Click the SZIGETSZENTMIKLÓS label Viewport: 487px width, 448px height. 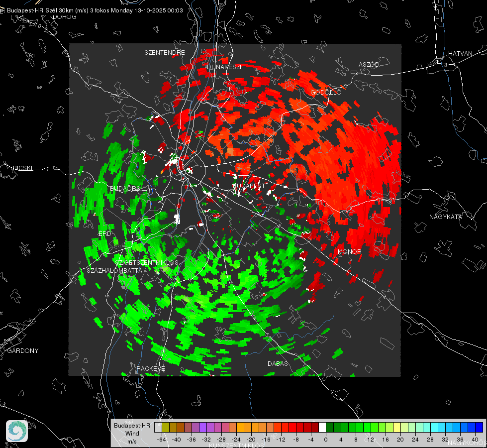147,263
